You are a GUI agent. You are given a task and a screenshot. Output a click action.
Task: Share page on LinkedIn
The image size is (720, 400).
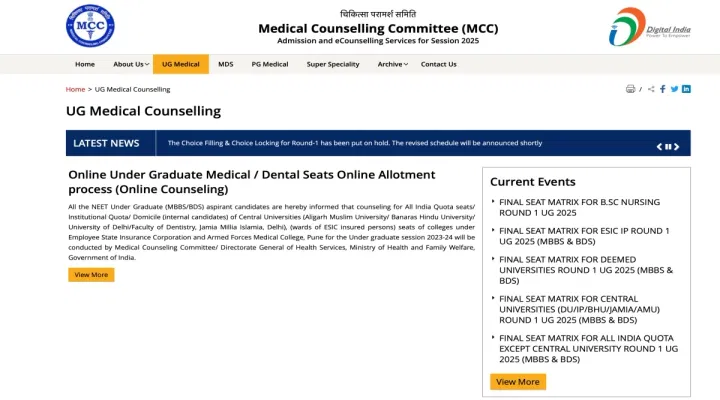[x=686, y=89]
